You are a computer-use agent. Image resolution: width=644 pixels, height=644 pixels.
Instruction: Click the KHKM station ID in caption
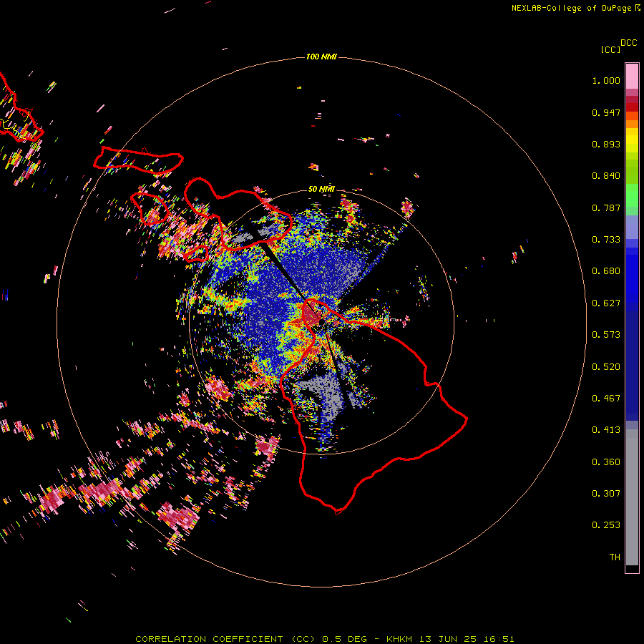coord(399,639)
